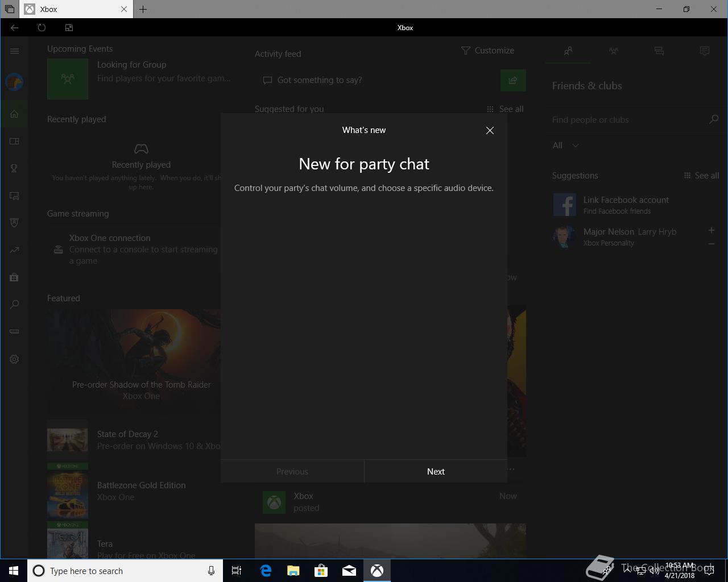Click search magnifier in Friends panel
728x582 pixels.
click(x=714, y=119)
